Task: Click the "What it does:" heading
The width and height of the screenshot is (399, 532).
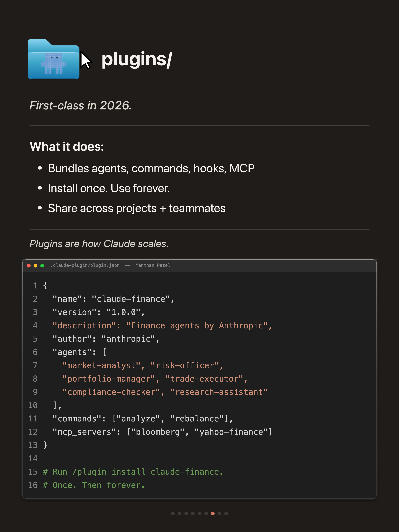Action: coord(67,146)
